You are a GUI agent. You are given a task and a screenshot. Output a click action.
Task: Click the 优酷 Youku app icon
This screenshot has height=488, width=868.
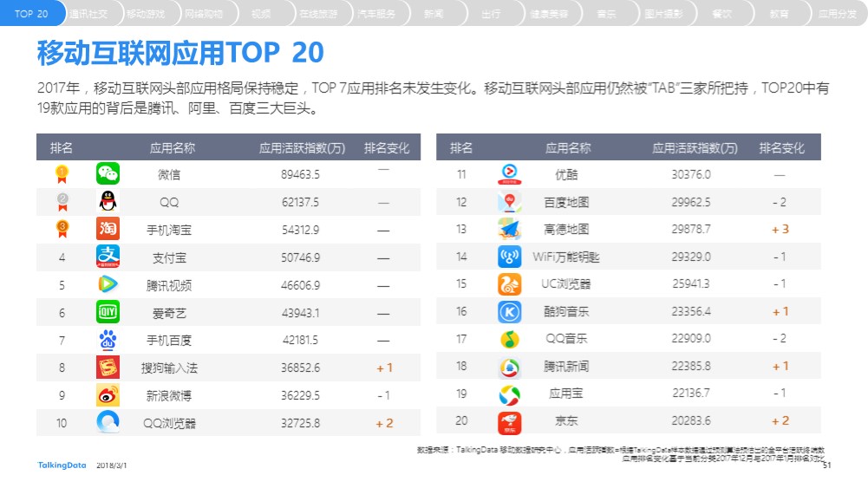click(x=509, y=173)
